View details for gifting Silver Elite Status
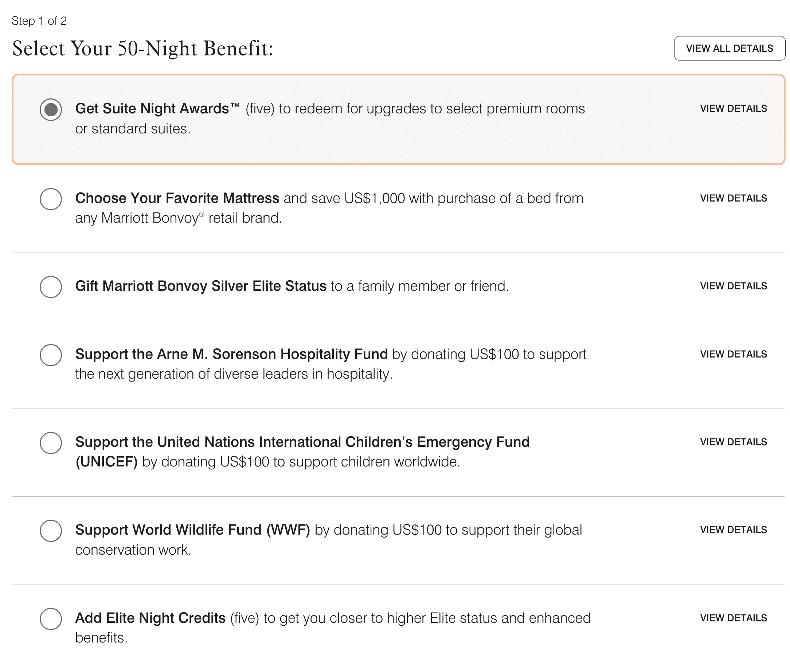Image resolution: width=790 pixels, height=672 pixels. (733, 286)
